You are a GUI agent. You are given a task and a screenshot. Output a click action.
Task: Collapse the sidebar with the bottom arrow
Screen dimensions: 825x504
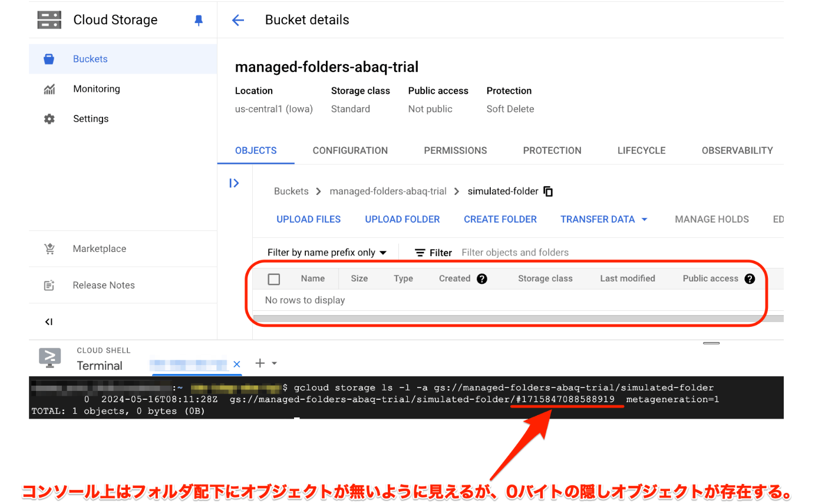click(x=49, y=321)
